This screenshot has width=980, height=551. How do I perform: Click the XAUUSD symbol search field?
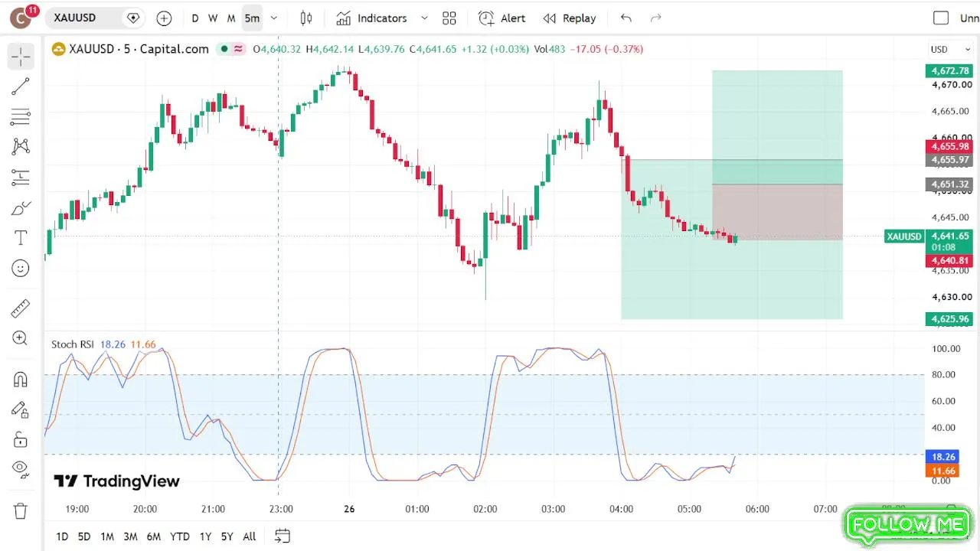click(96, 18)
